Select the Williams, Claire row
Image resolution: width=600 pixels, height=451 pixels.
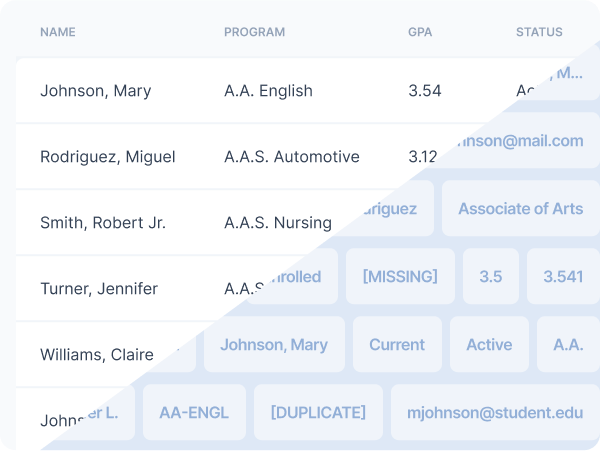pyautogui.click(x=97, y=355)
